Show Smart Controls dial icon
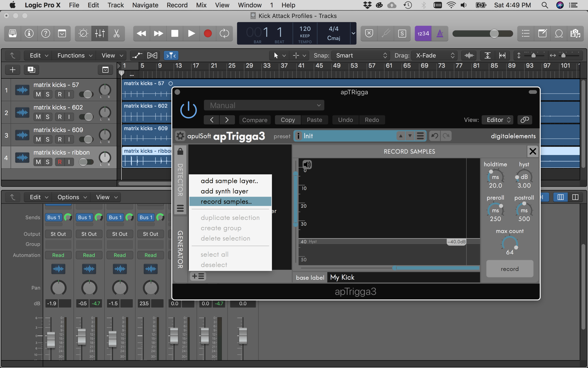 coord(83,33)
